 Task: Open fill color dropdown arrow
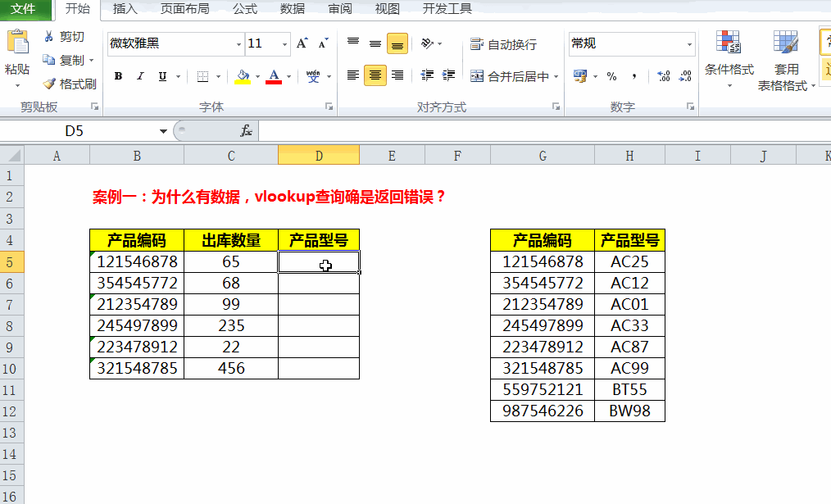pos(257,76)
